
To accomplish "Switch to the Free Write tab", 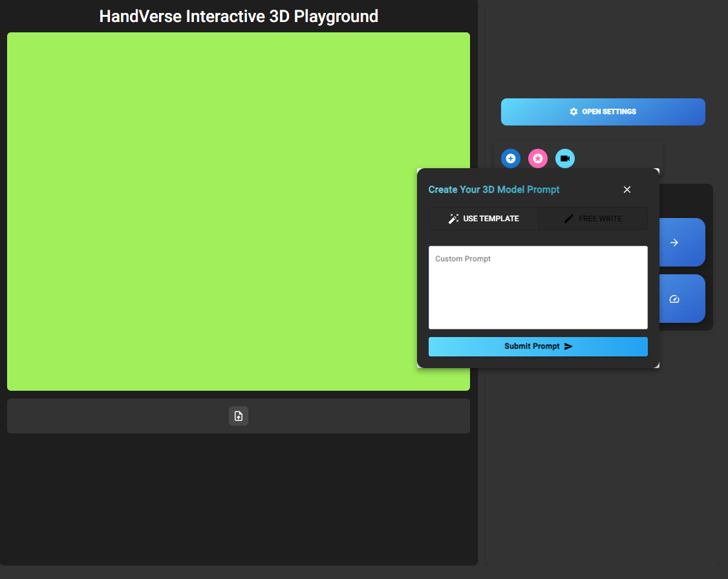I will click(592, 219).
